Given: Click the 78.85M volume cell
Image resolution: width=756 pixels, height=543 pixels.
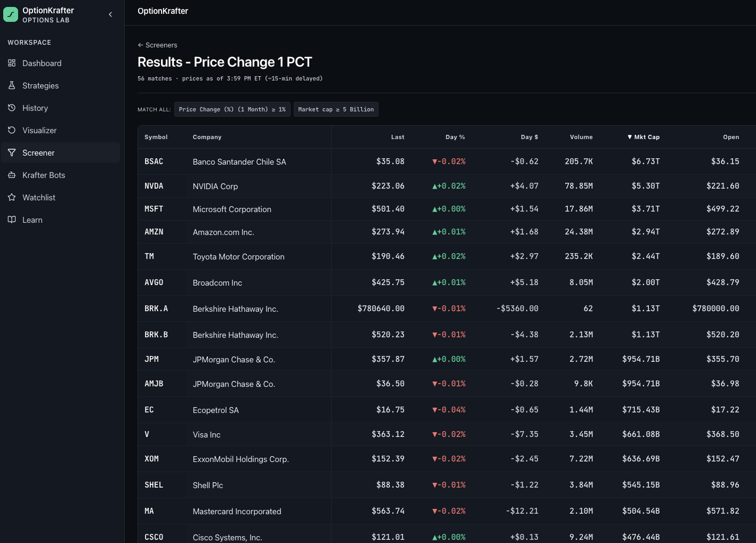Looking at the screenshot, I should pyautogui.click(x=579, y=186).
